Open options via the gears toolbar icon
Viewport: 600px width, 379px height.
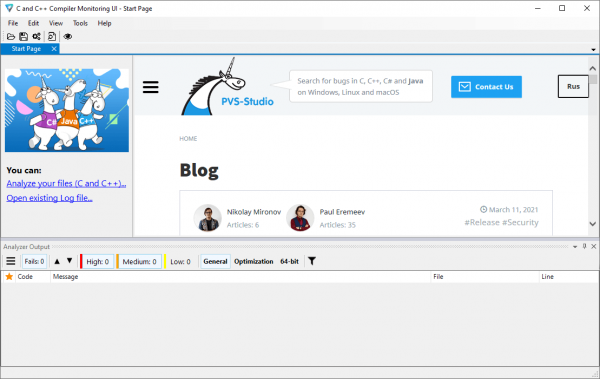coord(36,36)
